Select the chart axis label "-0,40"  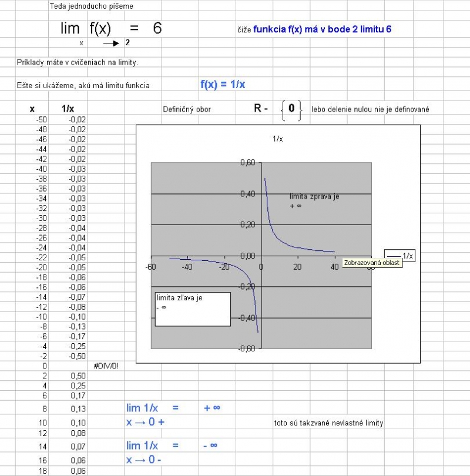coord(247,318)
